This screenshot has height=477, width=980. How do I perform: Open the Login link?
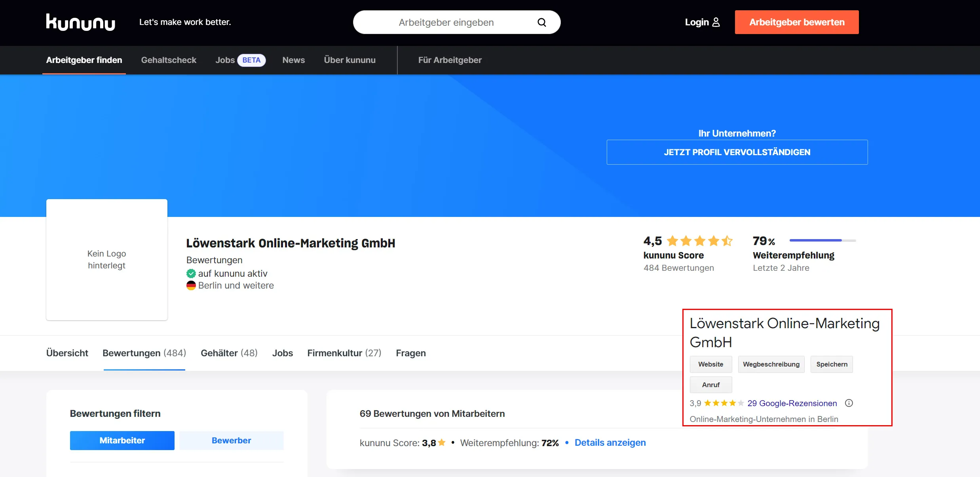coord(702,22)
